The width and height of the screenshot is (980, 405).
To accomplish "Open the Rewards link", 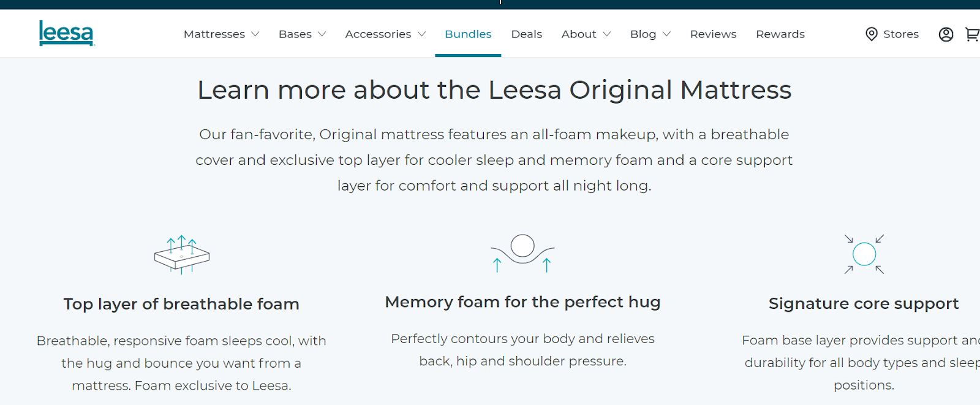I will tap(780, 34).
